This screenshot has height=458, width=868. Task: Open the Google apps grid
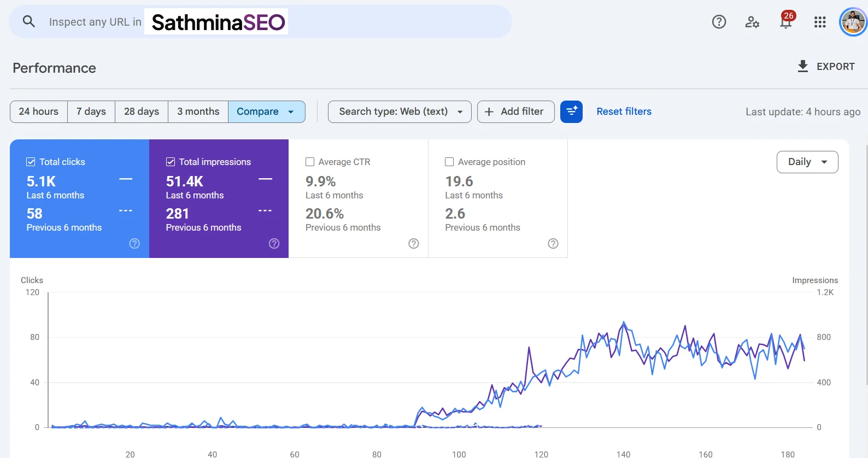[x=820, y=22]
